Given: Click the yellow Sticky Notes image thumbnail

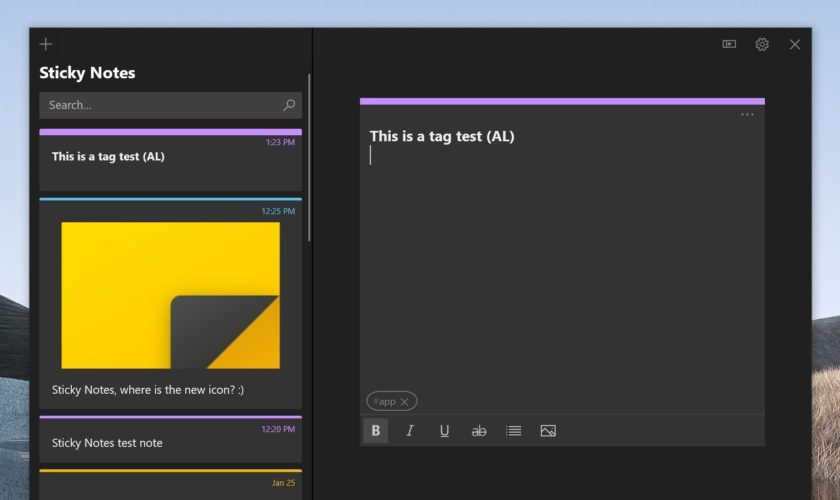Looking at the screenshot, I should pos(170,295).
